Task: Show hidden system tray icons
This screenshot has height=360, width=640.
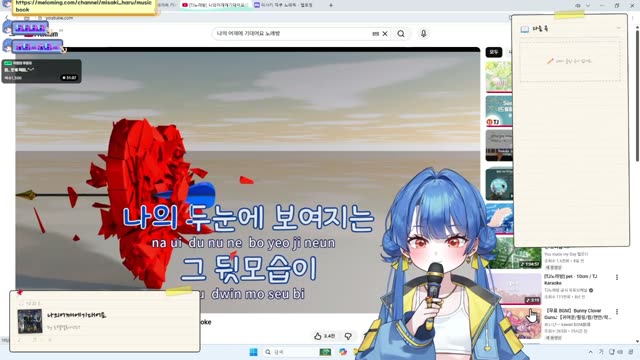Action: pos(590,352)
